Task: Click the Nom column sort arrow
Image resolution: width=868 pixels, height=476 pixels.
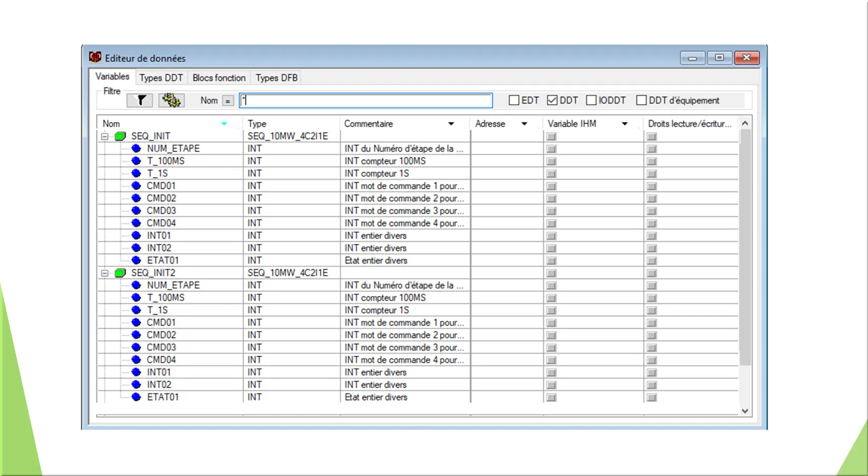Action: pyautogui.click(x=224, y=124)
